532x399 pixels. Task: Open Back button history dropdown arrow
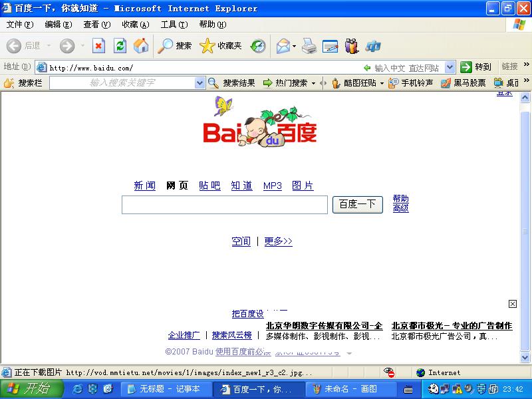click(49, 45)
